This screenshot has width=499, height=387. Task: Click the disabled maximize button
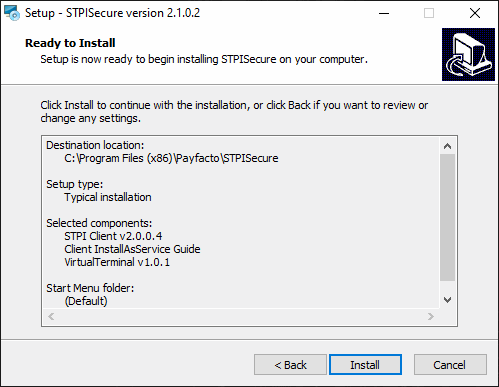[x=429, y=13]
